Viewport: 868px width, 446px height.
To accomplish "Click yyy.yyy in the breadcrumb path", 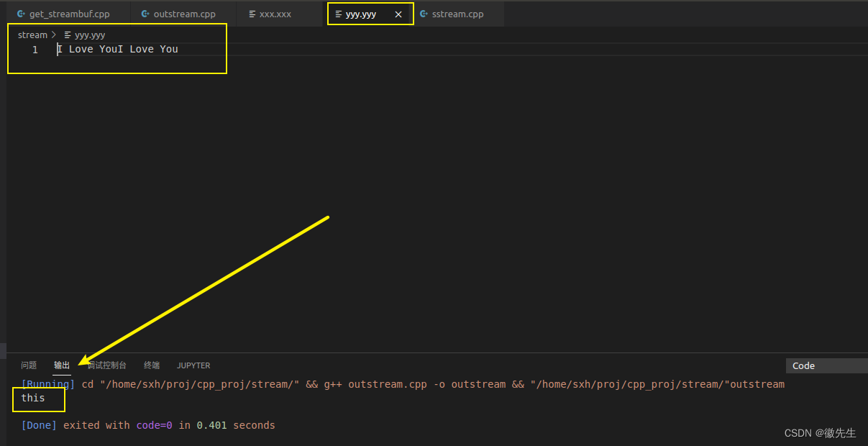I will click(x=90, y=35).
